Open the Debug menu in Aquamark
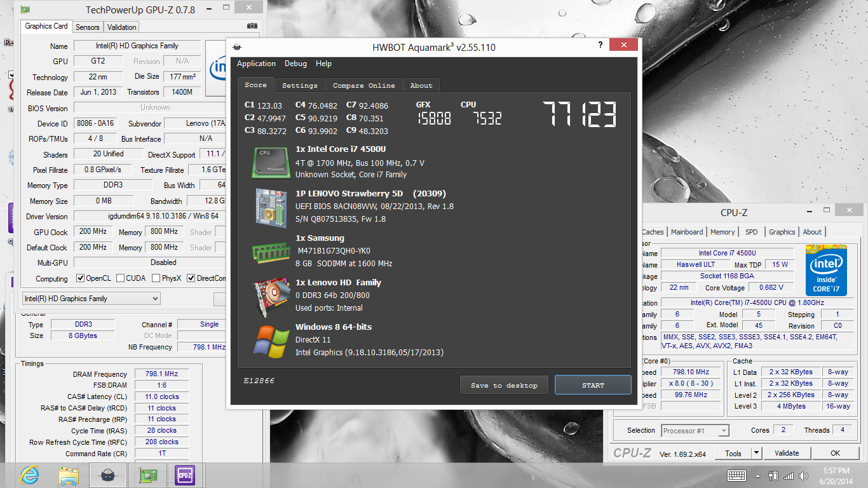This screenshot has height=488, width=868. point(295,64)
